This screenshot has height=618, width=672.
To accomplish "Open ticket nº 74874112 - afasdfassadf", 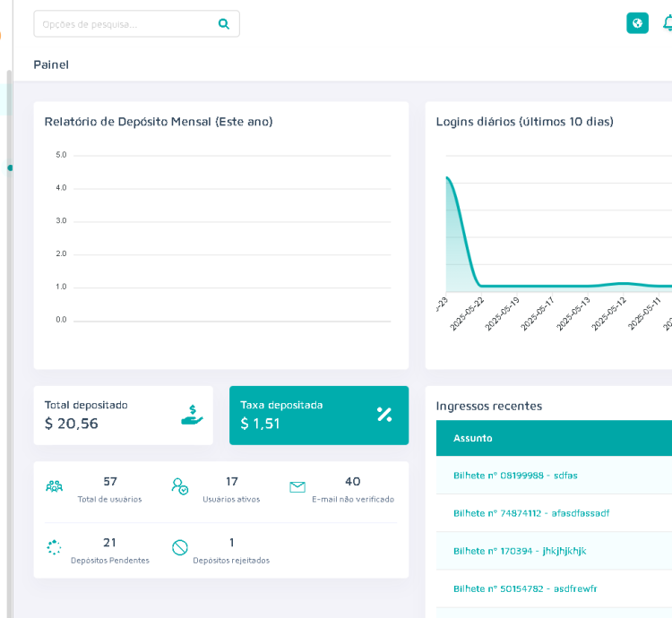I will (530, 513).
